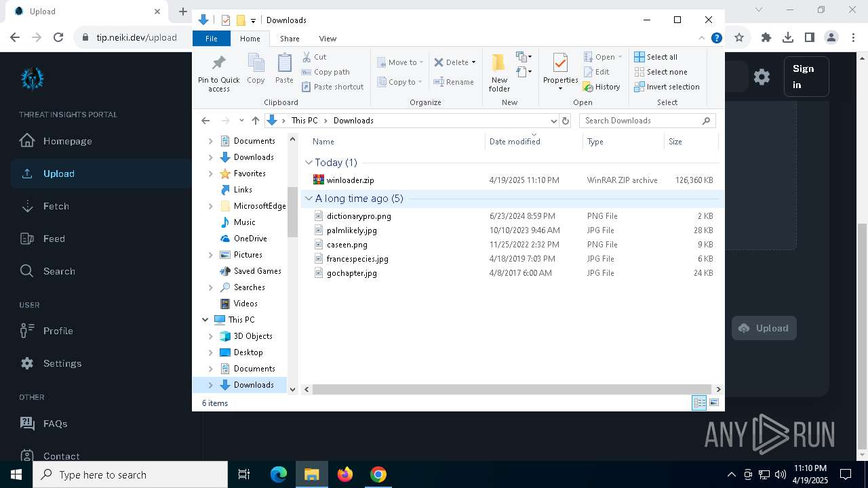
Task: Open Chrome from taskbar
Action: point(378,474)
